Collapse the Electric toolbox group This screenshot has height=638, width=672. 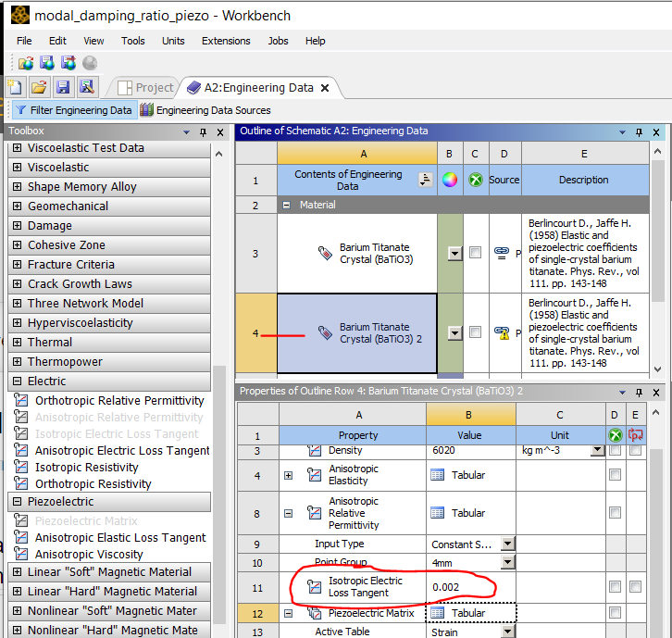click(18, 381)
